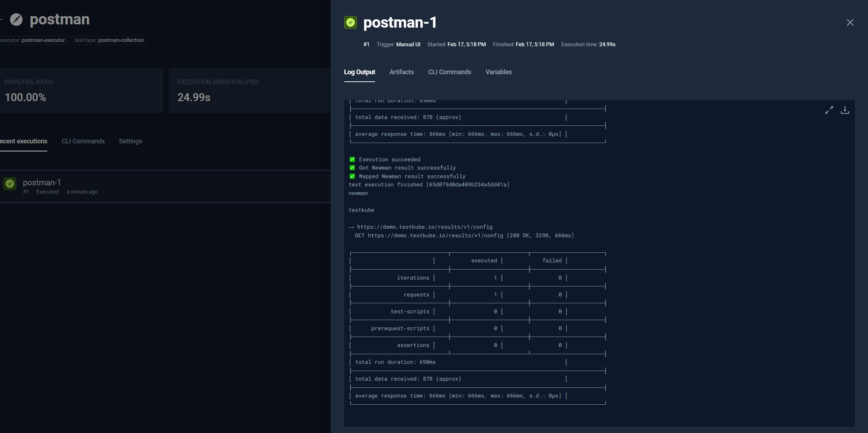868x433 pixels.
Task: Click Mapped Newman result checkmark
Action: click(x=352, y=176)
